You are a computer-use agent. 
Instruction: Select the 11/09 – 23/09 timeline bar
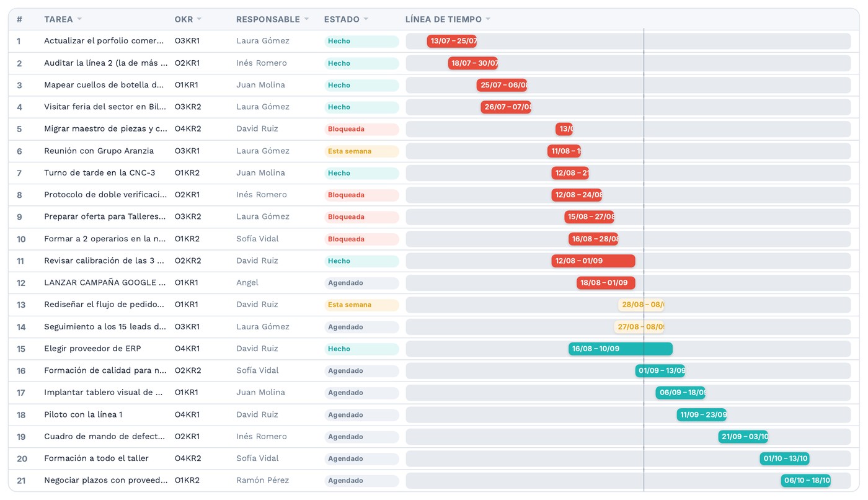(702, 414)
